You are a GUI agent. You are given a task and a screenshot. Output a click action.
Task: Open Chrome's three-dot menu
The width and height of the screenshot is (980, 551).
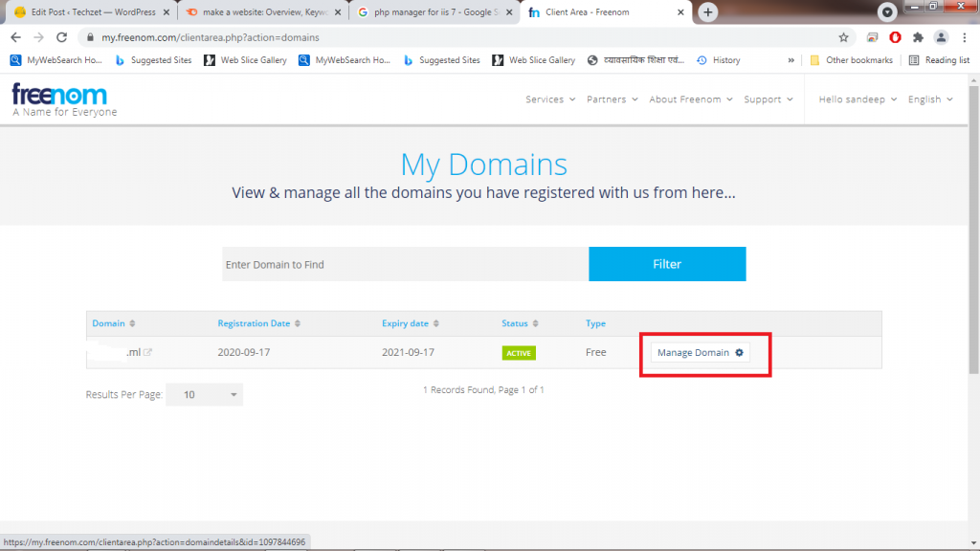click(964, 37)
